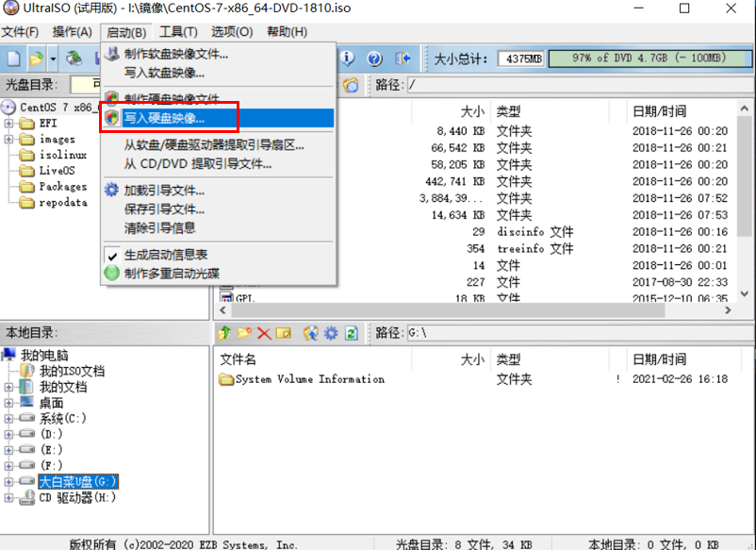The height and width of the screenshot is (550, 756).
Task: Click the local 日期/时间 column header
Action: [683, 359]
